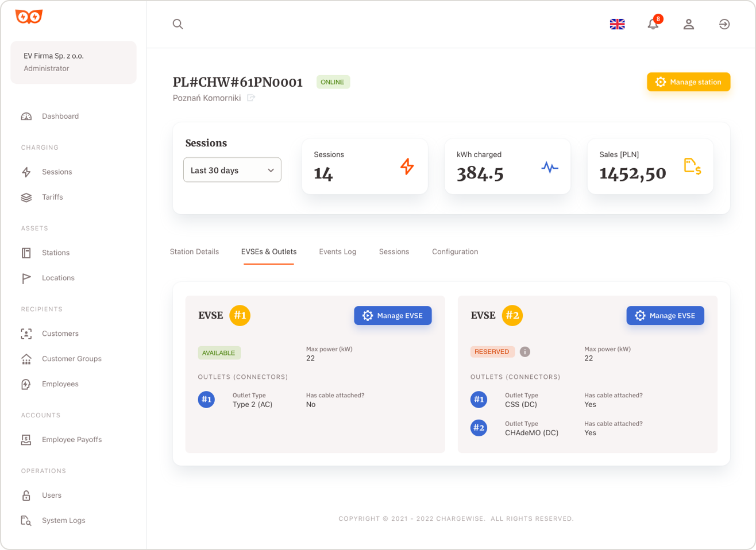Open Tariffs via its stacked layers icon
The height and width of the screenshot is (550, 756).
(26, 197)
